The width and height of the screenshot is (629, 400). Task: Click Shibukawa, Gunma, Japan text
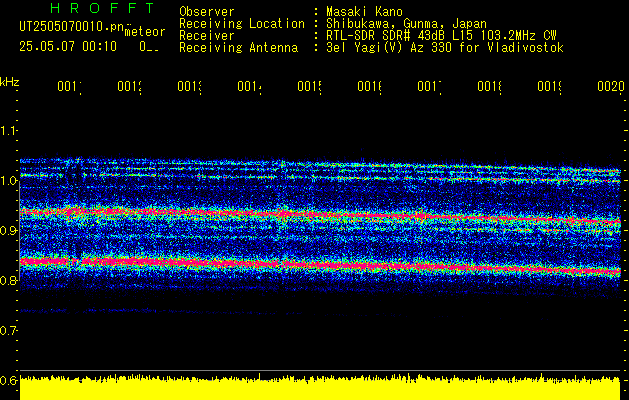pos(406,24)
